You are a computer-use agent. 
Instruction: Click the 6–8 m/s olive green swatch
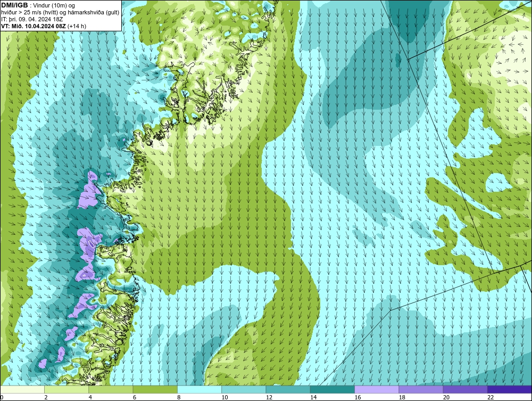click(155, 389)
